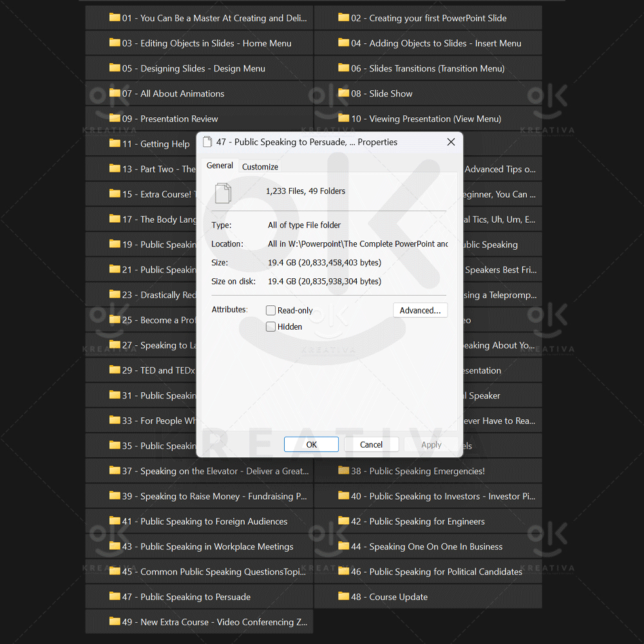Select folder icon of 07 - All About Animations

[x=115, y=93]
